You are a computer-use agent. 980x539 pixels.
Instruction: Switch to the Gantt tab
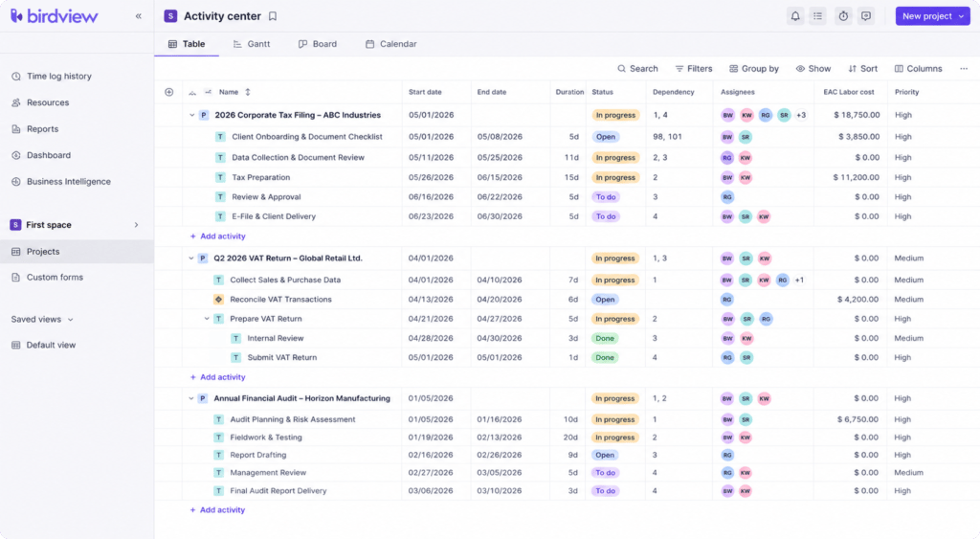pyautogui.click(x=252, y=44)
